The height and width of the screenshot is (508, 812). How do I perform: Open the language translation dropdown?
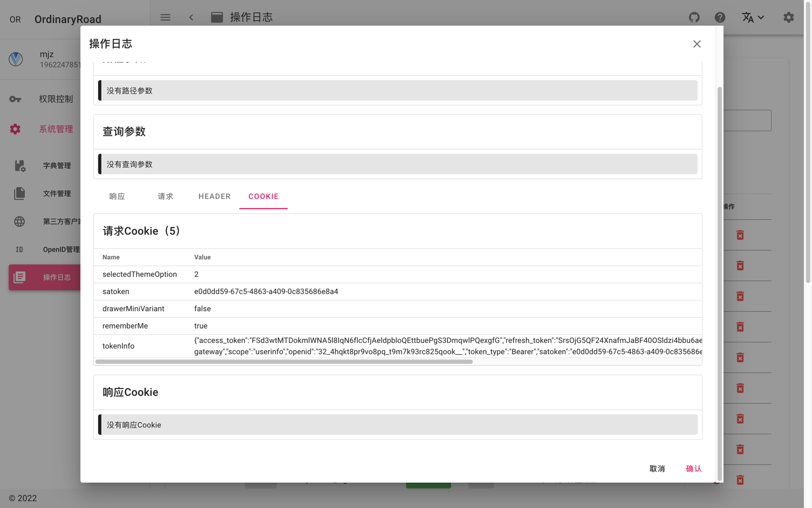(x=752, y=17)
